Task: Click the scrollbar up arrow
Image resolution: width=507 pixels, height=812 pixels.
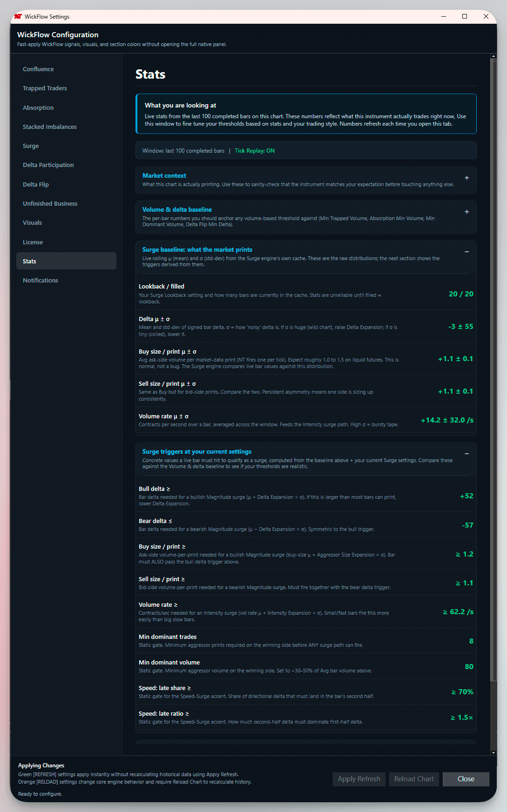Action: (x=493, y=57)
